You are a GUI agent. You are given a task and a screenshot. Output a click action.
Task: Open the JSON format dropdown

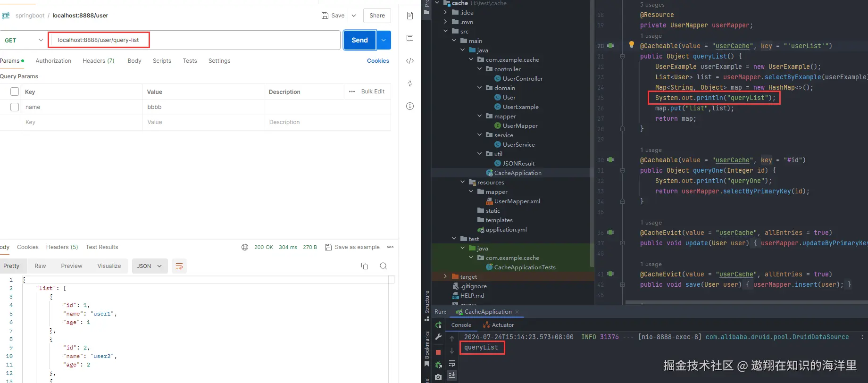tap(150, 266)
